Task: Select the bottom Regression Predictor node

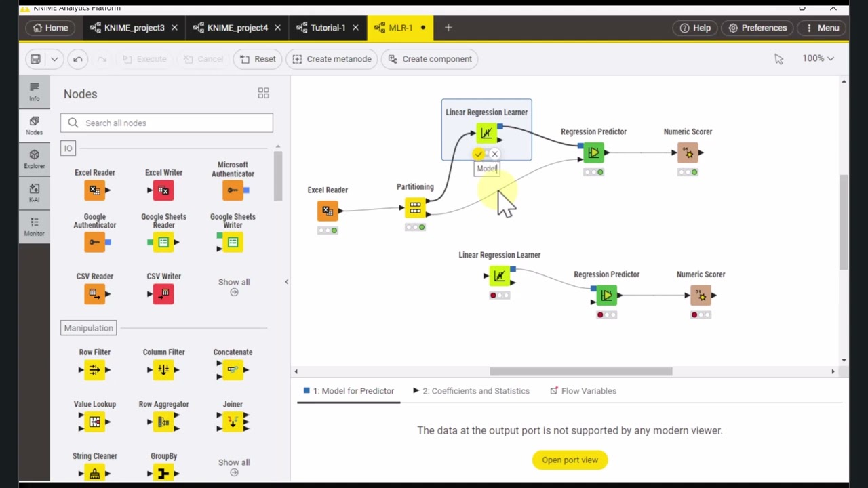Action: point(606,296)
